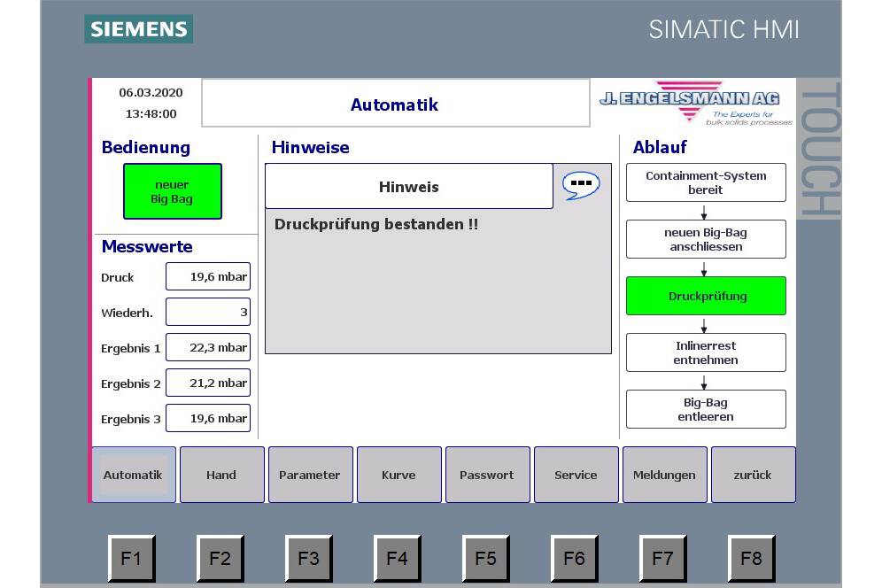Screen dimensions: 882x588
Task: Open the Passwort screen
Action: [487, 475]
